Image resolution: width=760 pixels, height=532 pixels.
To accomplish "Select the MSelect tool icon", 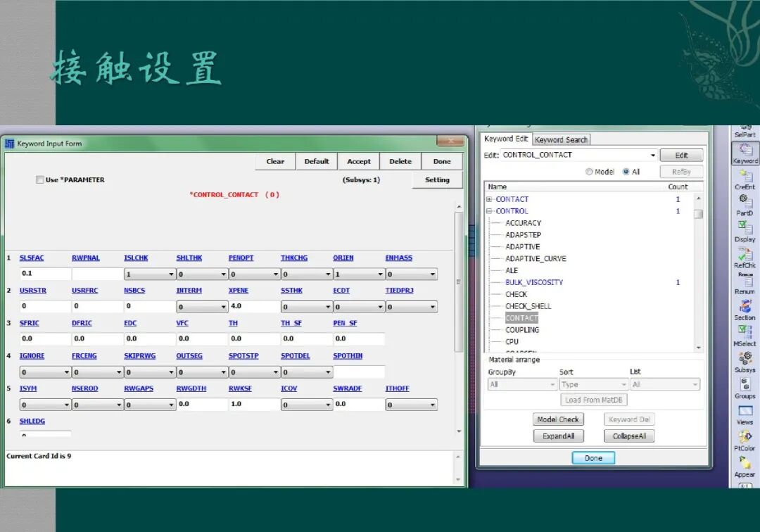I will [745, 336].
